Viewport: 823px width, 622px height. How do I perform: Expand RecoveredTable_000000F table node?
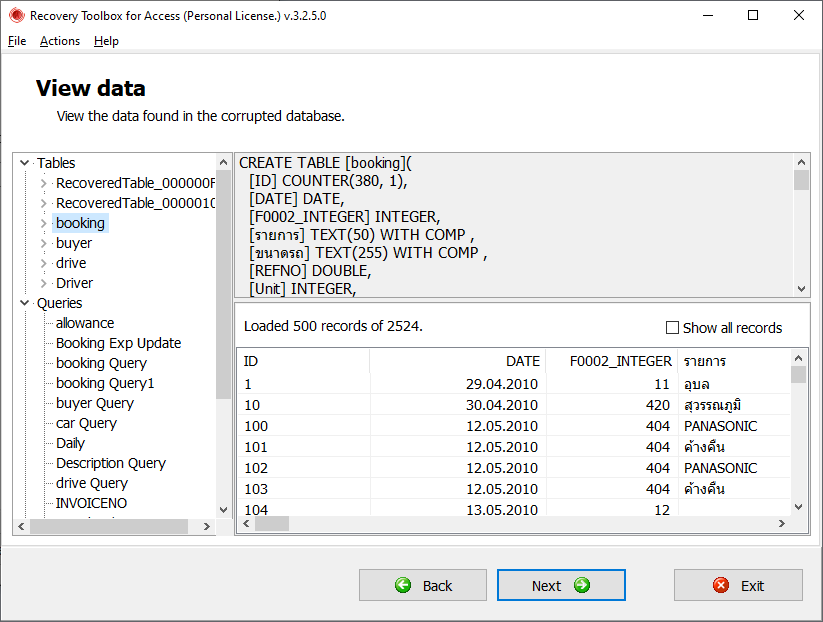click(x=44, y=183)
